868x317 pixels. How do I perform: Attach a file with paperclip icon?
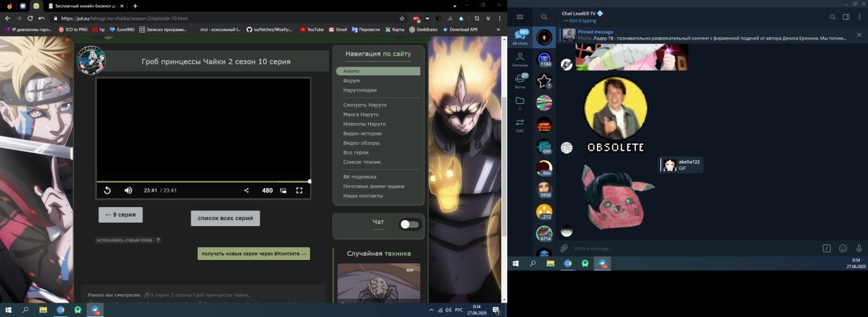564,248
